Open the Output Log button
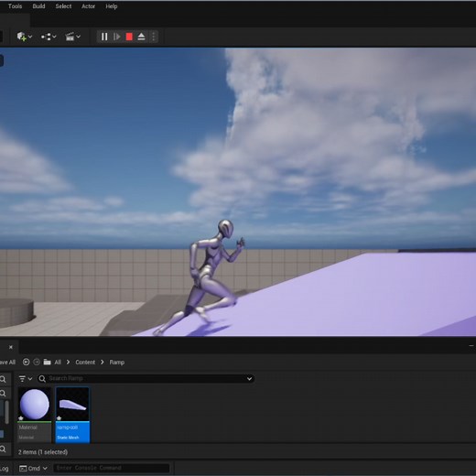This screenshot has width=476, height=476. [5, 469]
